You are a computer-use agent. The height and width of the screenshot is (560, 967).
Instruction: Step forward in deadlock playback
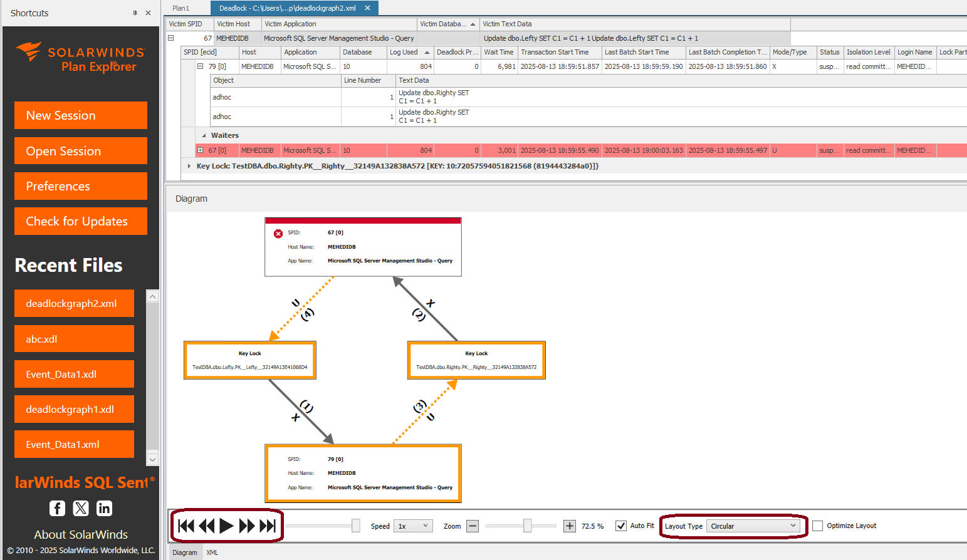(x=247, y=526)
